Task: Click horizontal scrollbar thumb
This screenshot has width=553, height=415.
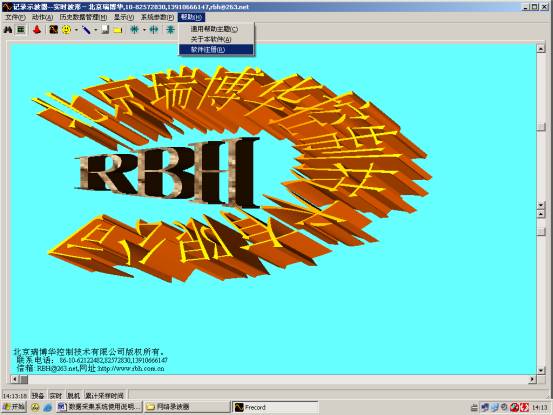Action: (24, 379)
